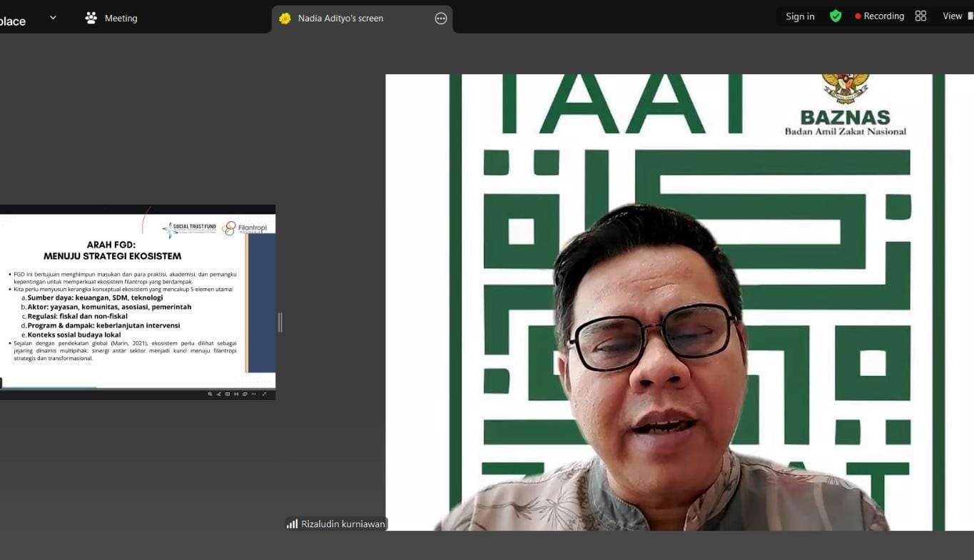Click the fullscreen expand icon below the slide
Image resolution: width=974 pixels, height=560 pixels.
click(264, 394)
